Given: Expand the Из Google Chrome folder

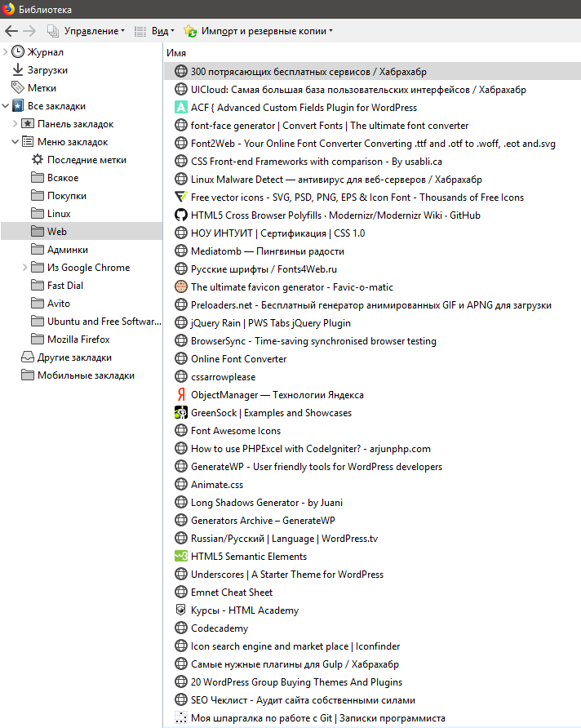Looking at the screenshot, I should (x=25, y=268).
